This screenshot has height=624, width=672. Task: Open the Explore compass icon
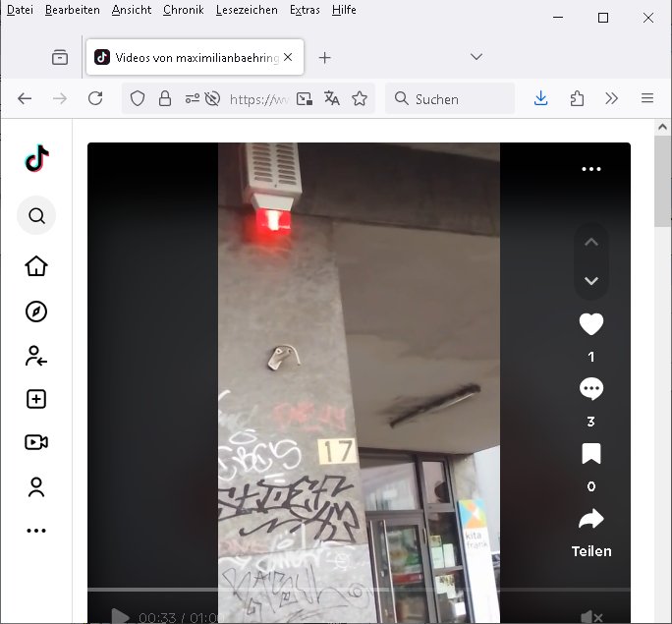(36, 312)
